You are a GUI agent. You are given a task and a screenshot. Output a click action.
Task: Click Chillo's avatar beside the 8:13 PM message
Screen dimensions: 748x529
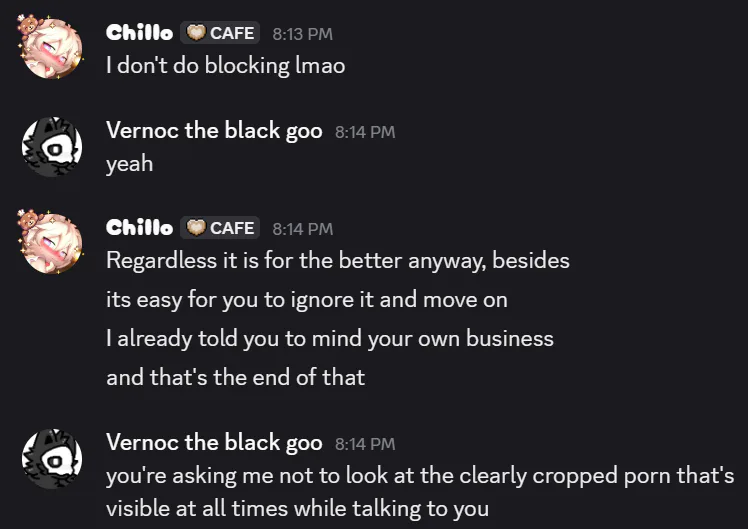pos(51,47)
